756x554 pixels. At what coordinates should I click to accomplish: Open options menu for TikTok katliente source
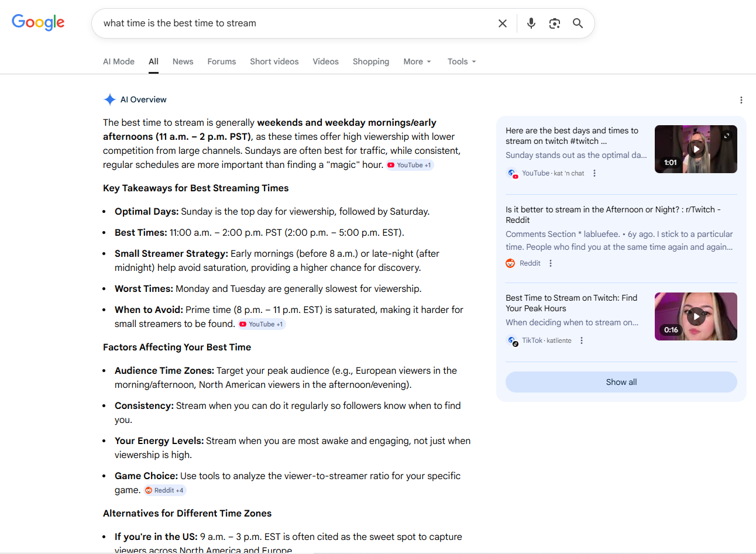coord(582,340)
